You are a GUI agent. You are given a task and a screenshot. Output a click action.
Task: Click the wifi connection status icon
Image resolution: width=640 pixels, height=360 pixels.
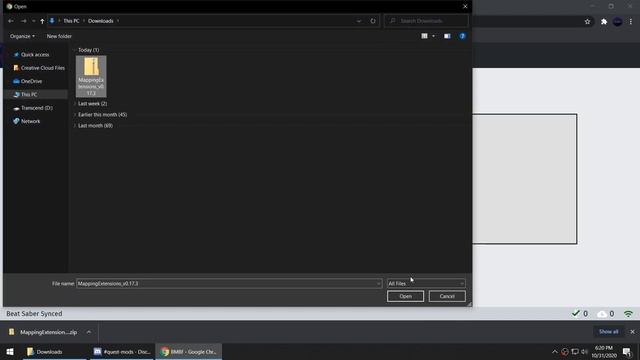(x=628, y=314)
